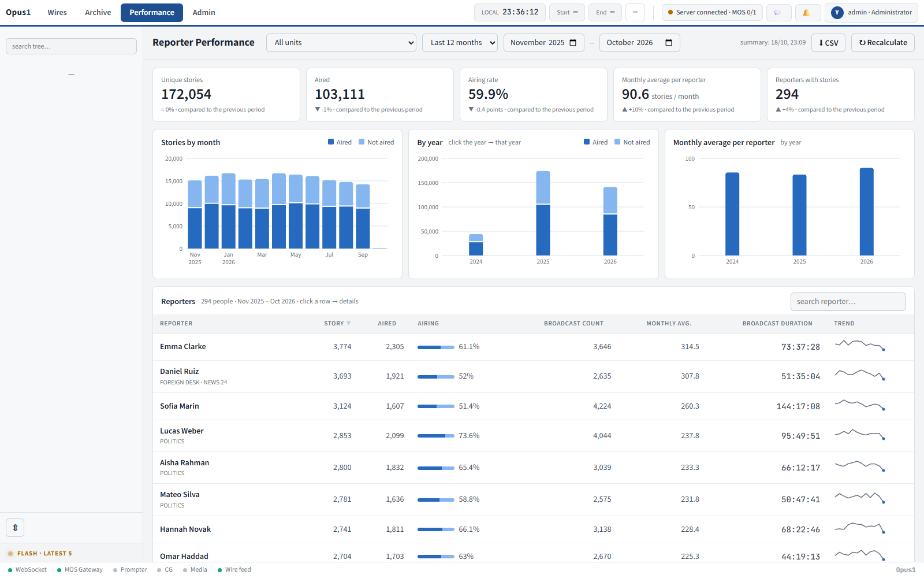Viewport: 924px width, 578px height.
Task: Click the WebSocket status indicator
Action: 27,570
